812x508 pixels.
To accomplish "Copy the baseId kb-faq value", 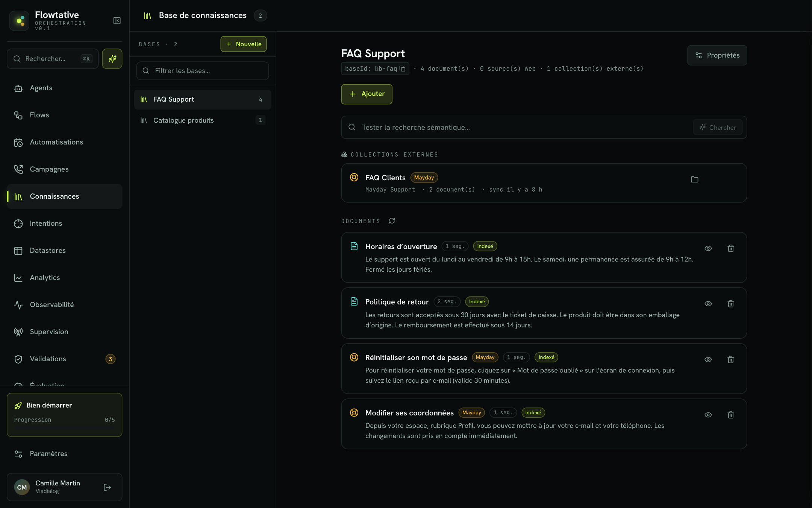I will (x=402, y=68).
